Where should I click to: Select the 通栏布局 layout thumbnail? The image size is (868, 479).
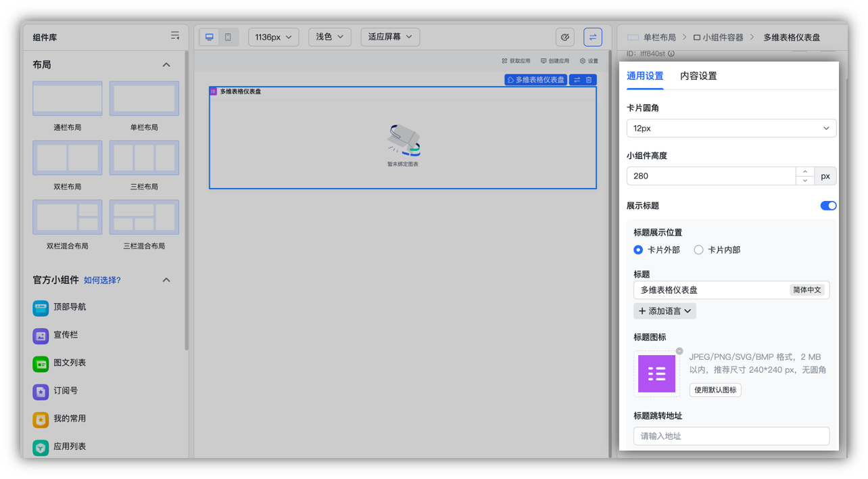click(68, 99)
